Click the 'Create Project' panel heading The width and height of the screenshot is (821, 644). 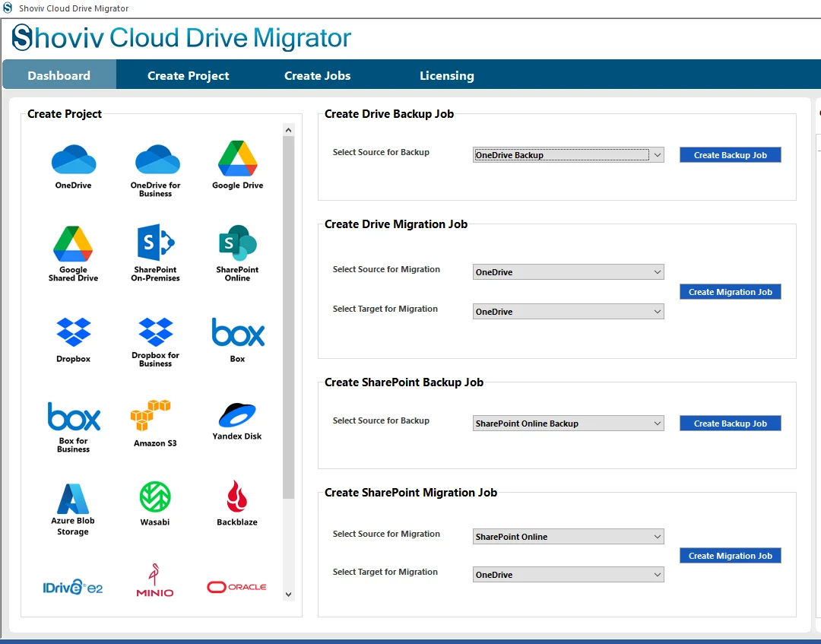pyautogui.click(x=65, y=113)
